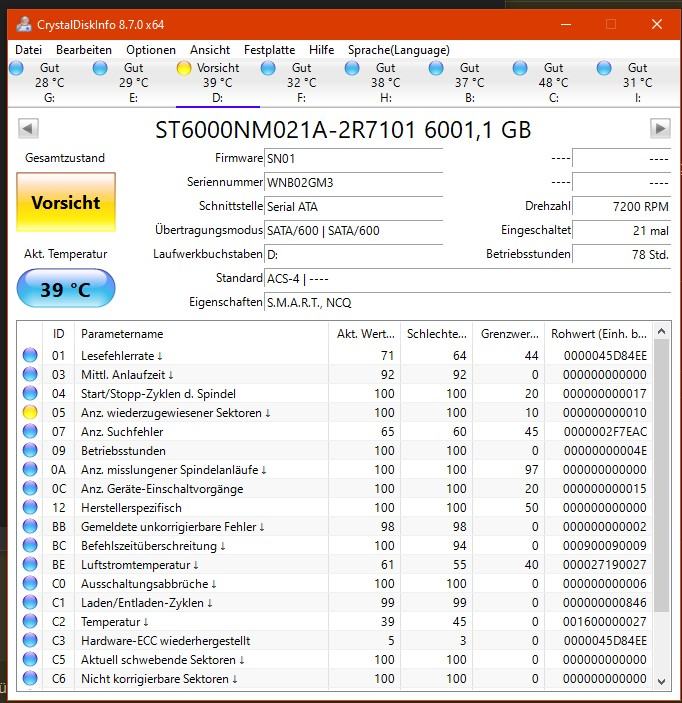Click raw value 0000045D84EE of Lesefehlerrate

pyautogui.click(x=605, y=356)
